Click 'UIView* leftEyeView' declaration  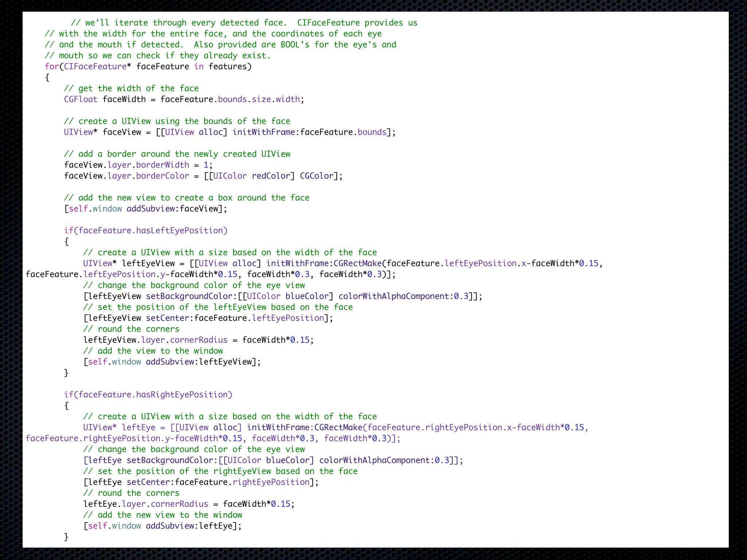pos(129,263)
